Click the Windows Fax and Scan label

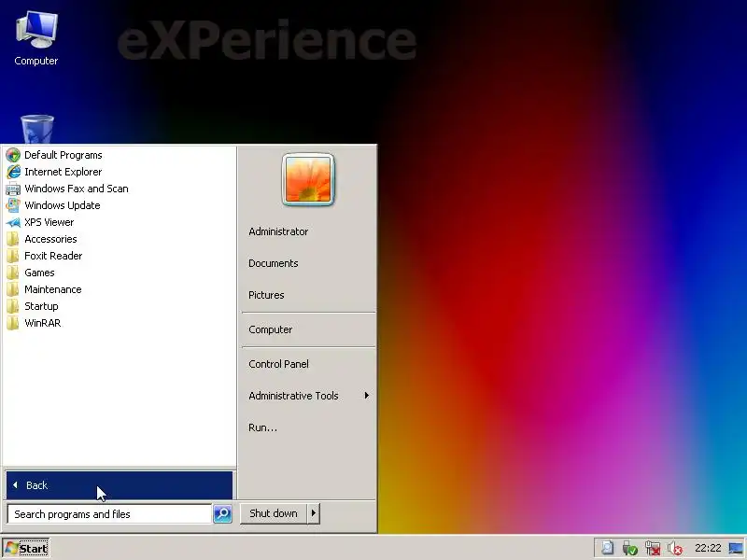(77, 189)
